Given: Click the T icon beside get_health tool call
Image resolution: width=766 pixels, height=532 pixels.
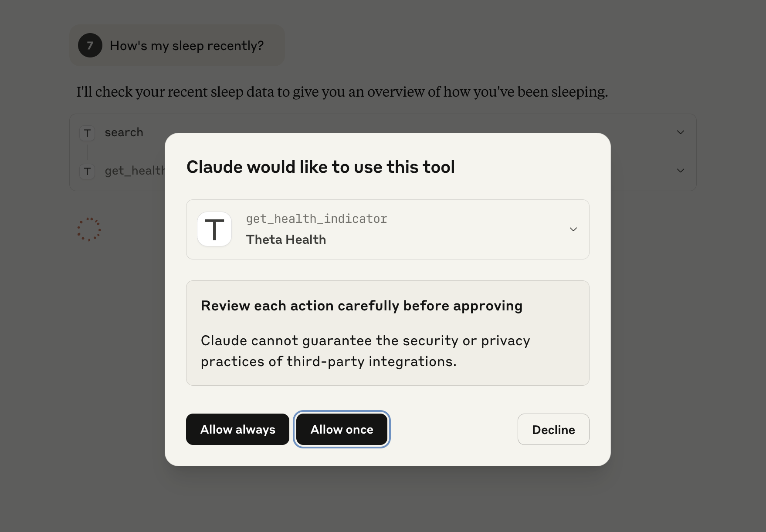Looking at the screenshot, I should point(87,171).
